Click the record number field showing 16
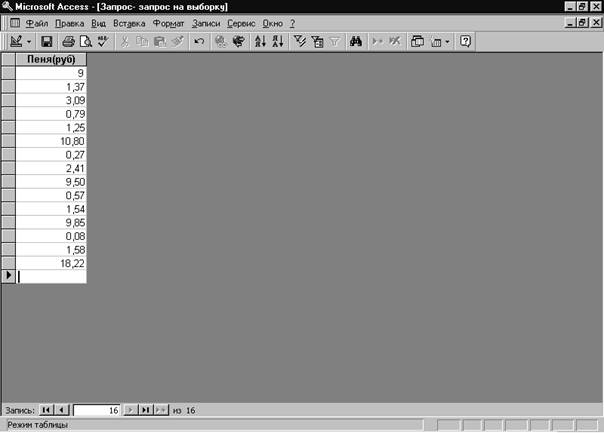Image resolution: width=604 pixels, height=433 pixels. click(x=97, y=410)
